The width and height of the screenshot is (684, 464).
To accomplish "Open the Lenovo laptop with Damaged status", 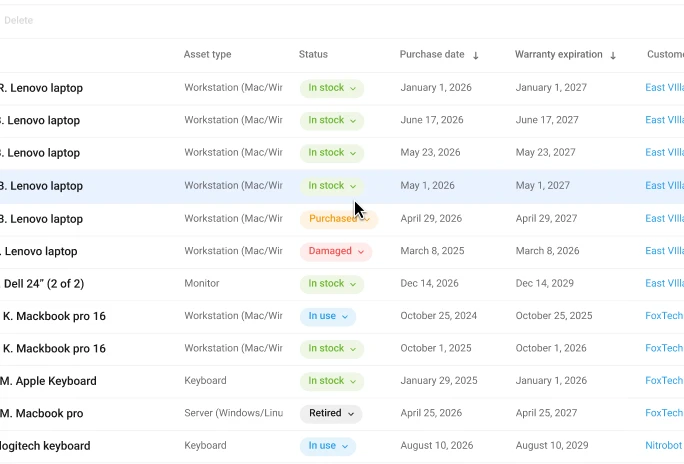I will 40,252.
